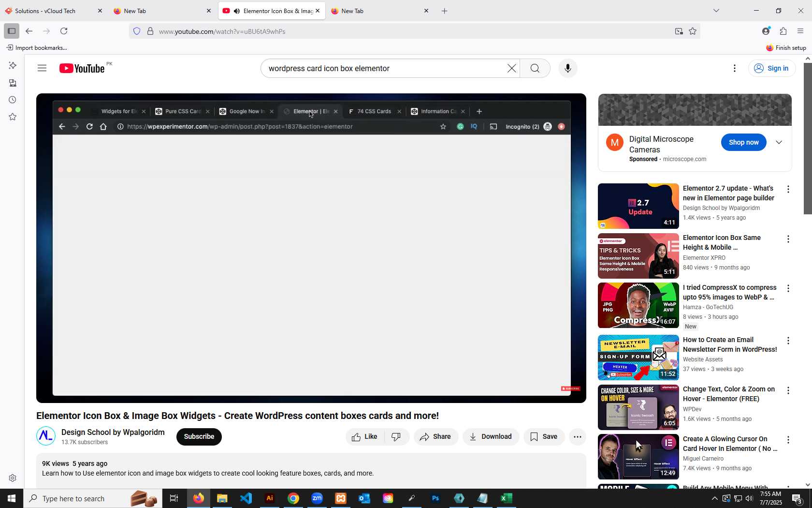Open the Firefox account icon
The image size is (812, 508).
[766, 31]
